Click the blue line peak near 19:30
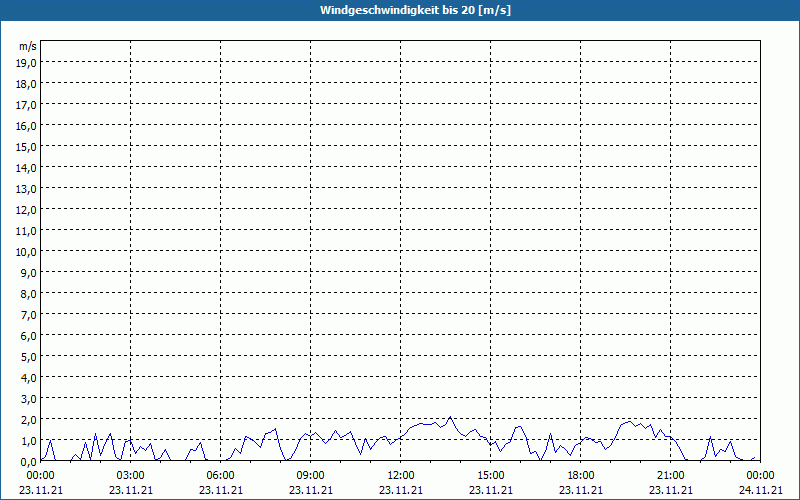 (x=631, y=421)
